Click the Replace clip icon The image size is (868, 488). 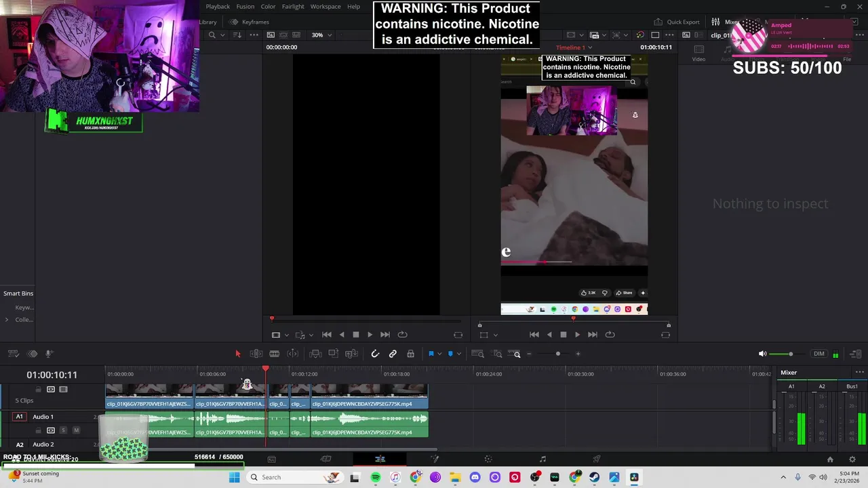tap(351, 354)
